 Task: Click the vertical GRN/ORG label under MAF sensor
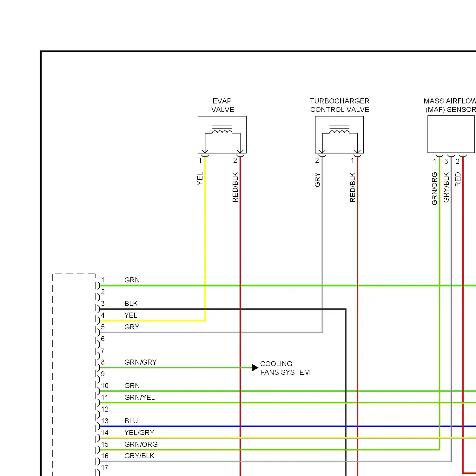(434, 188)
